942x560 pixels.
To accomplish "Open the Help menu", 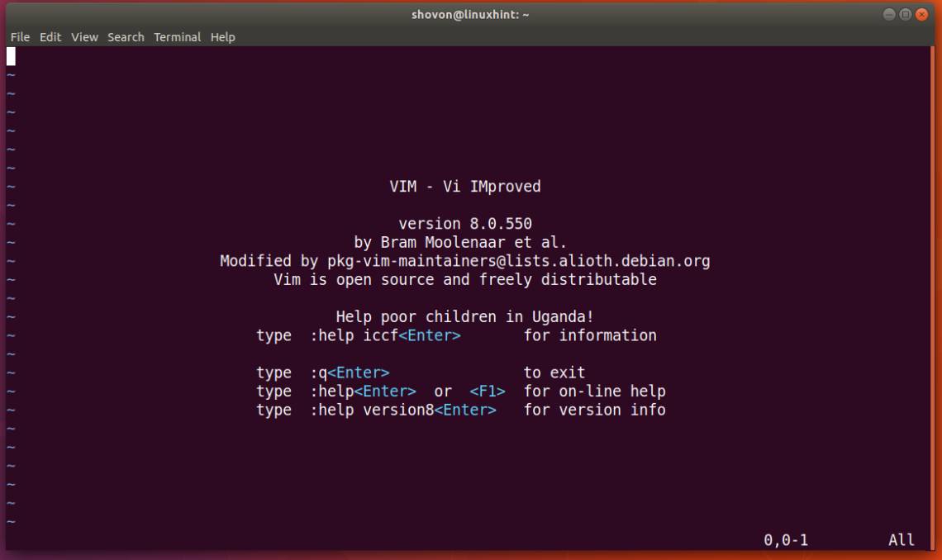I will click(222, 37).
